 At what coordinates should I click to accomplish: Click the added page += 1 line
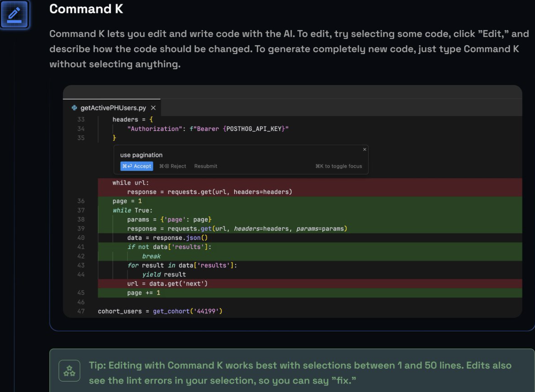coord(144,293)
